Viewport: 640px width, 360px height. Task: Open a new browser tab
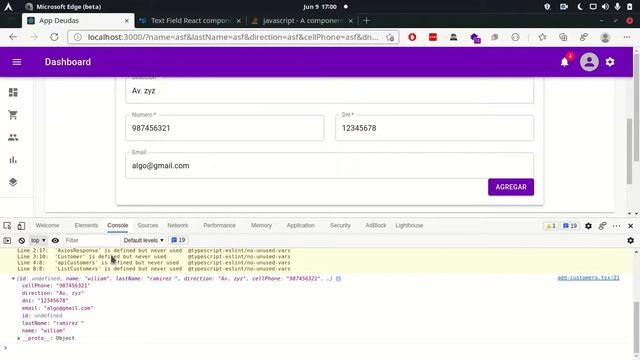click(367, 20)
